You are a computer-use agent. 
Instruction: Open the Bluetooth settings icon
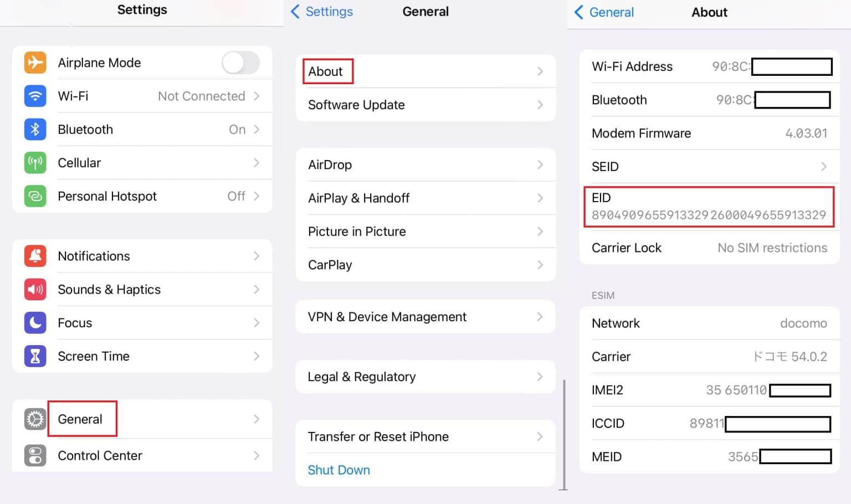click(x=35, y=129)
